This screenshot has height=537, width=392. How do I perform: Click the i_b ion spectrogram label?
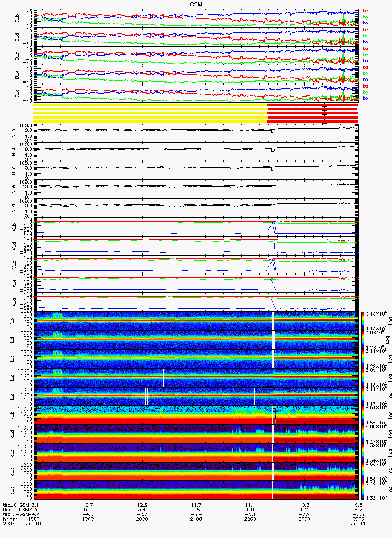coord(12,322)
